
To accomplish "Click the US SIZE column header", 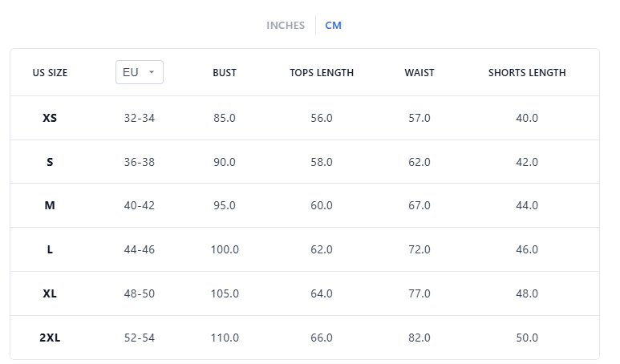I will pos(50,73).
